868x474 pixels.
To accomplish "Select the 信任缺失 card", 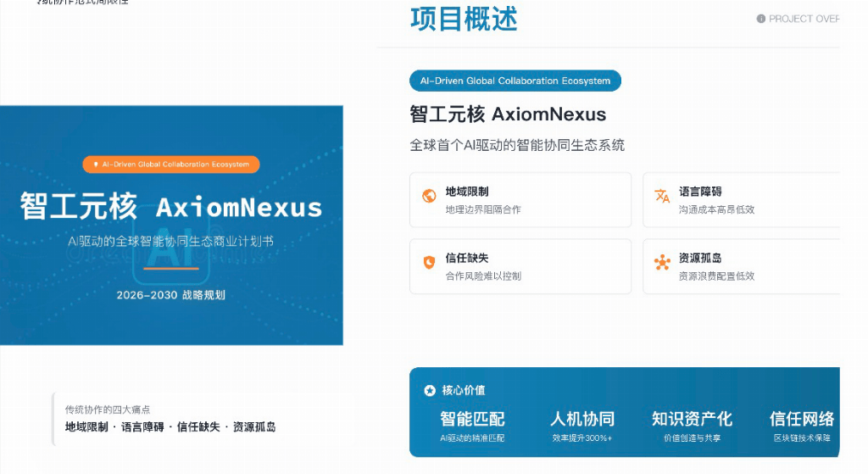I will coord(520,266).
